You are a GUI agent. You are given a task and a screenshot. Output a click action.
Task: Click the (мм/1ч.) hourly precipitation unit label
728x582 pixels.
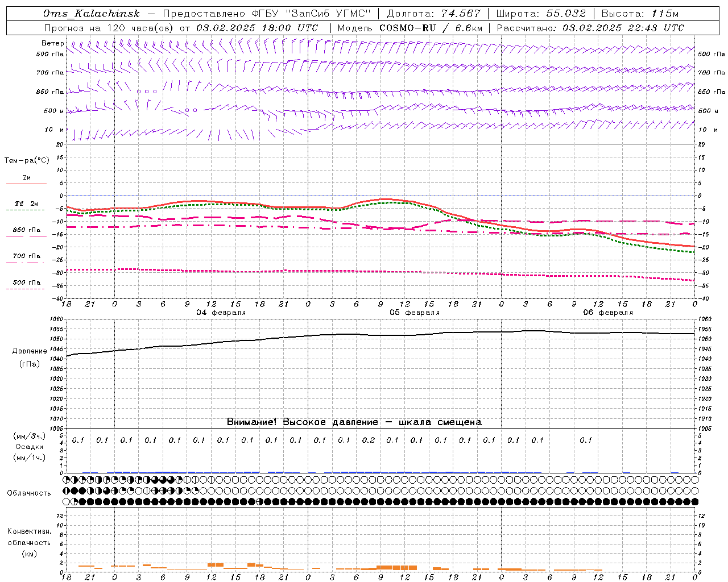click(30, 458)
